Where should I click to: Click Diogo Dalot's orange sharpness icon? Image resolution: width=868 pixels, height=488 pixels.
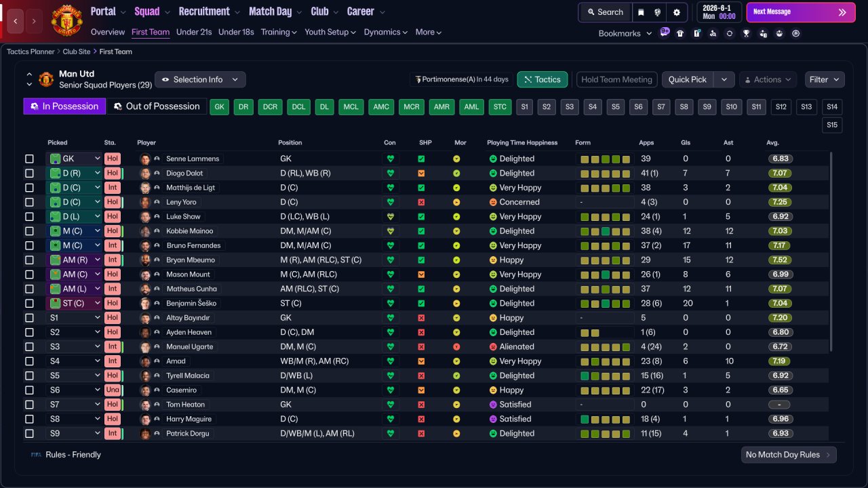(x=421, y=174)
